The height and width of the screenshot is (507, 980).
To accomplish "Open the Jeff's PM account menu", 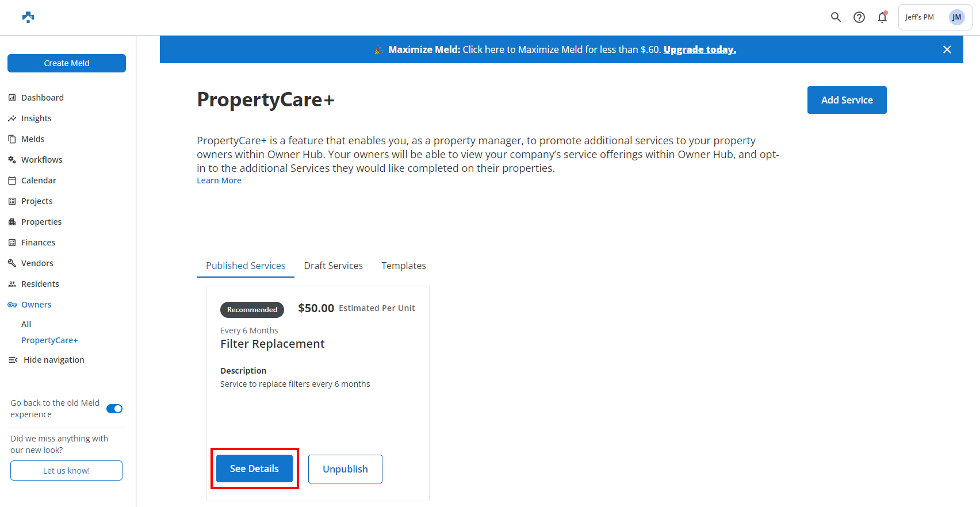I will point(935,17).
